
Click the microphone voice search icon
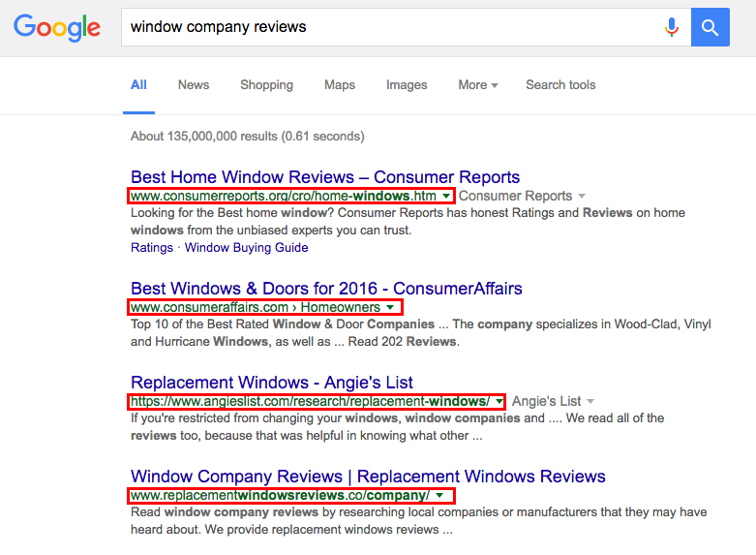[x=671, y=27]
